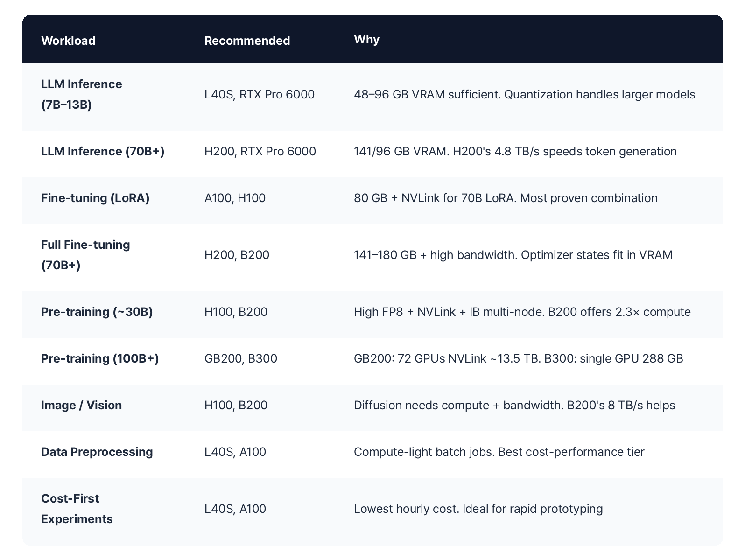
Task: Select the 'L40S, RTX Pro 6000' cell
Action: click(x=260, y=94)
